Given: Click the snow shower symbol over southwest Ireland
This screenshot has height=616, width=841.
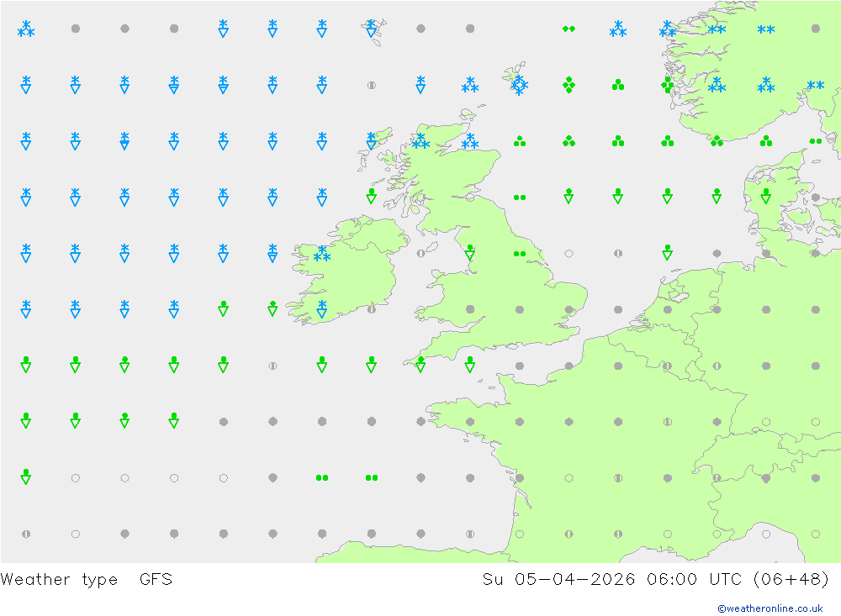Looking at the screenshot, I should coord(322,309).
